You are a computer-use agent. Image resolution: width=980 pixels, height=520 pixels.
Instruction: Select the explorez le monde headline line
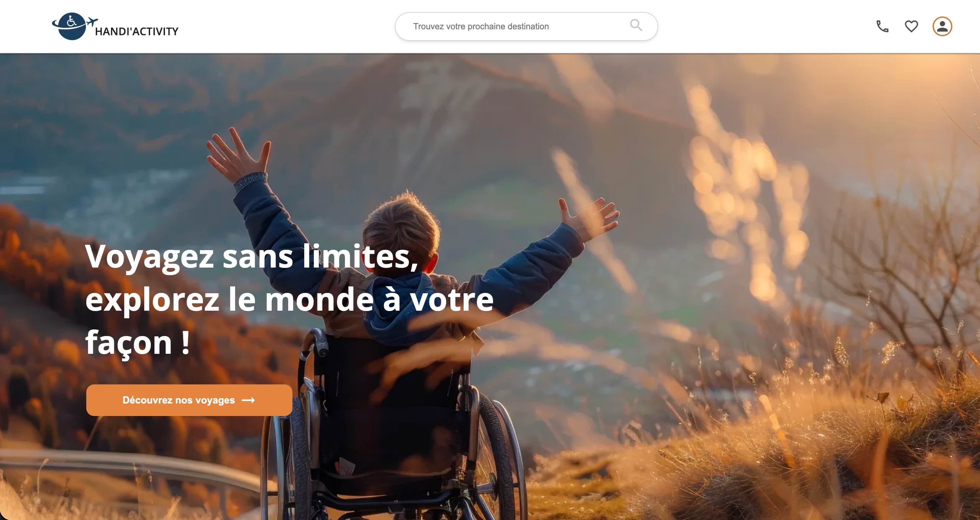point(289,299)
